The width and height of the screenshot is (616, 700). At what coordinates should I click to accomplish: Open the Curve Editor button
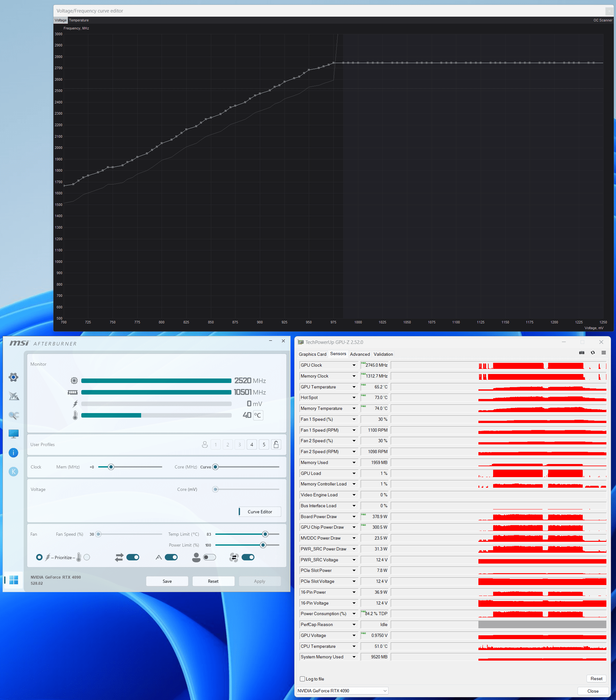pos(260,512)
